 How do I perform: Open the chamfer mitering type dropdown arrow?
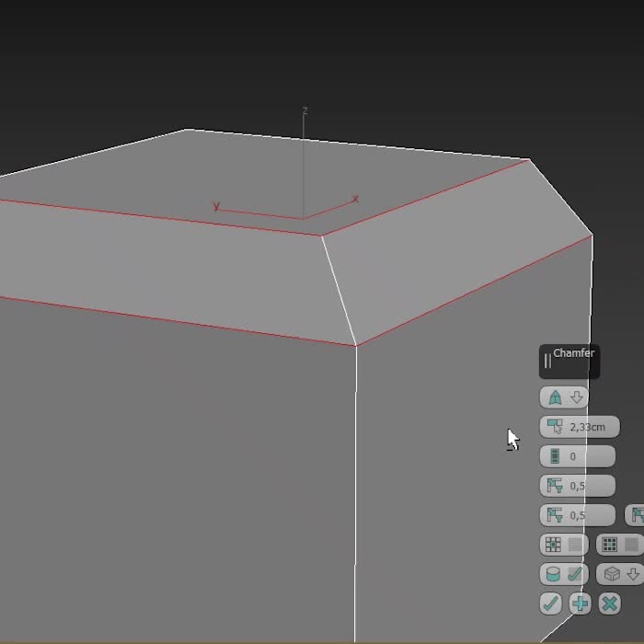coord(577,397)
